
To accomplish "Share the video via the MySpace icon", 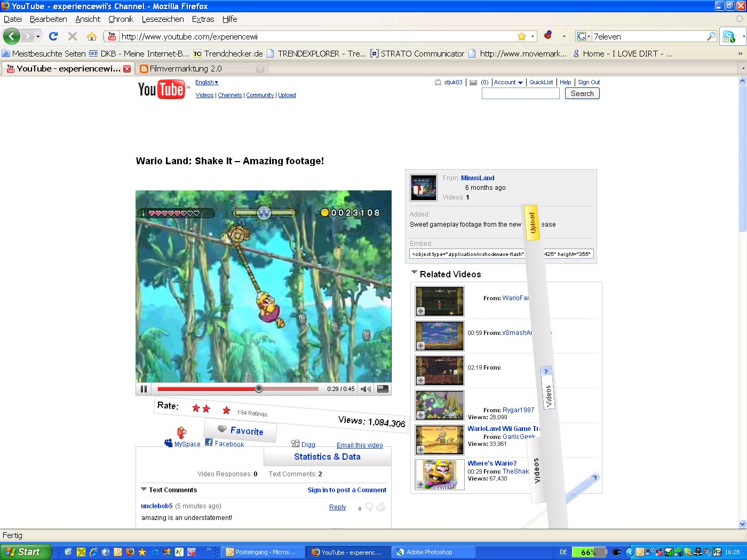I will click(169, 443).
